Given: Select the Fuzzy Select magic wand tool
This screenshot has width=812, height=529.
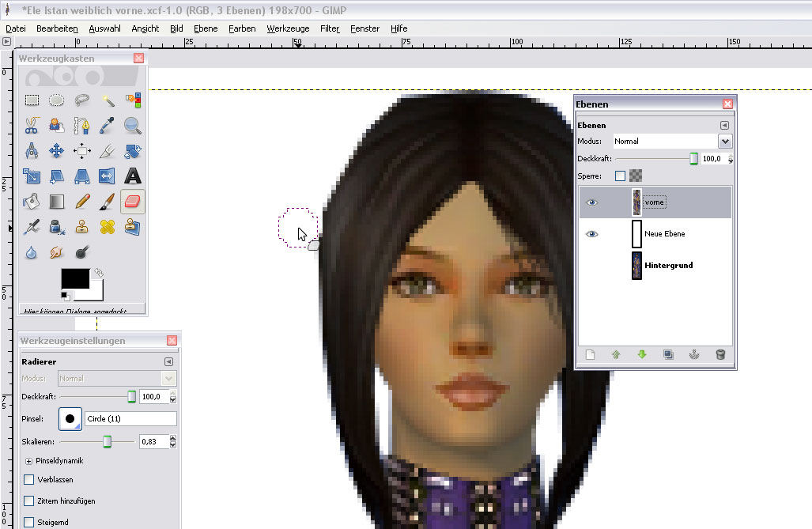Looking at the screenshot, I should [108, 100].
